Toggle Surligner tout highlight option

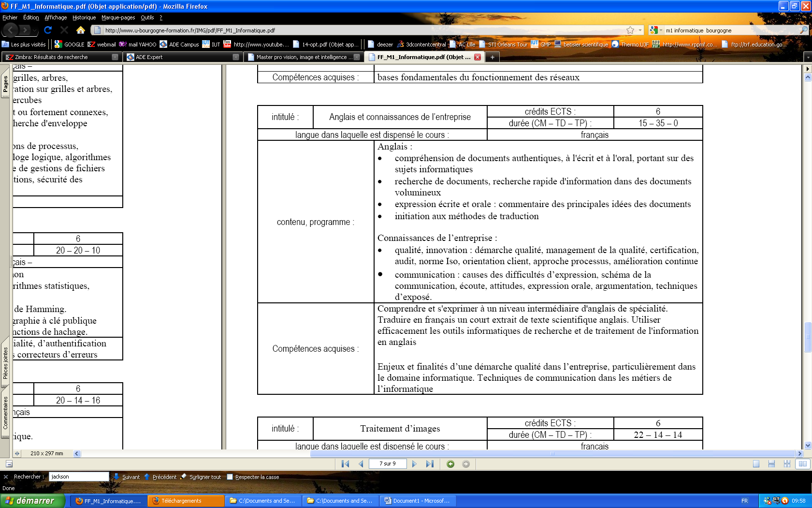202,477
